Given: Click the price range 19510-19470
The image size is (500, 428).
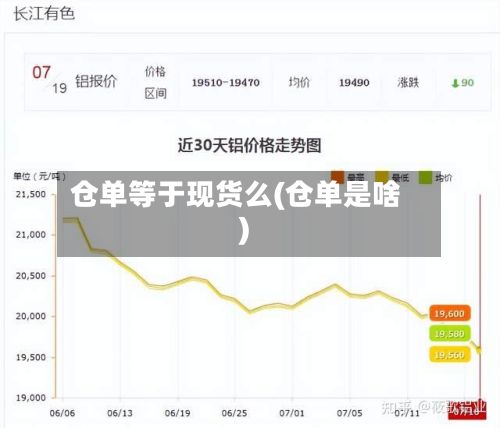Looking at the screenshot, I should 226,82.
